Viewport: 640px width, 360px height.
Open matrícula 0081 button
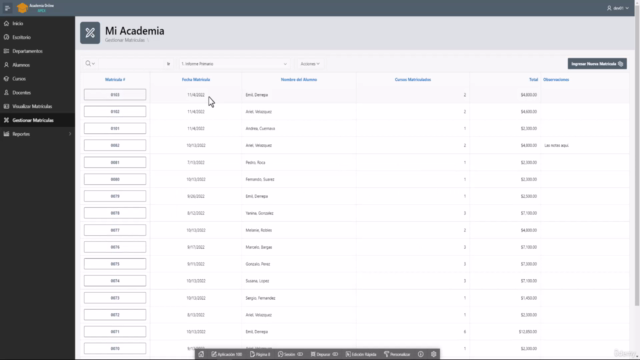(115, 162)
